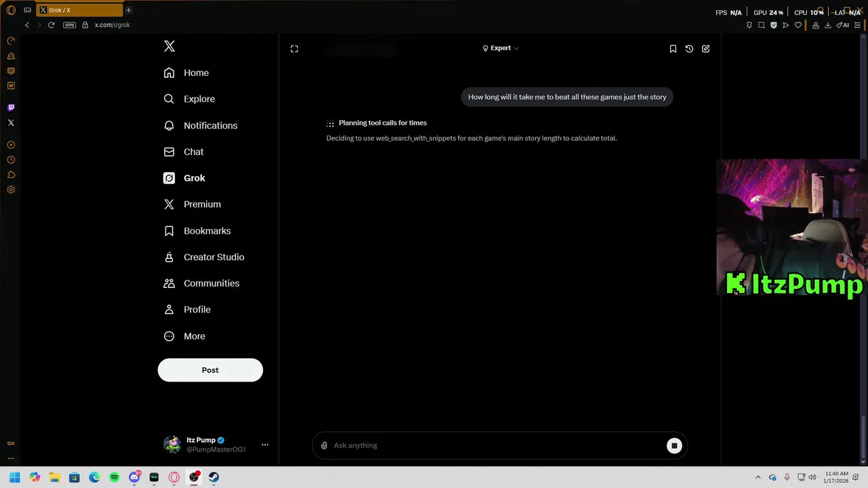Screen dimensions: 868x488
Task: Attach a file with the paperclip icon
Action: tap(324, 445)
